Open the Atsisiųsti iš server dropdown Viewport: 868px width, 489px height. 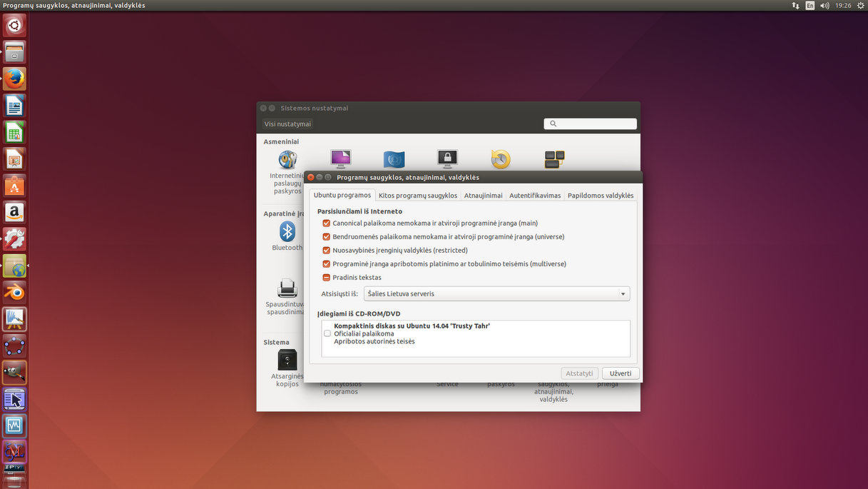coord(496,294)
